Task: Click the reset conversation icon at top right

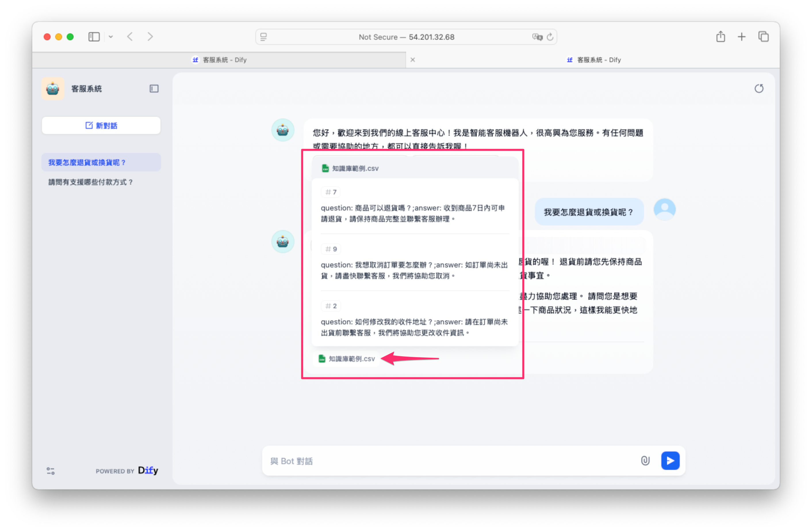Action: point(759,89)
